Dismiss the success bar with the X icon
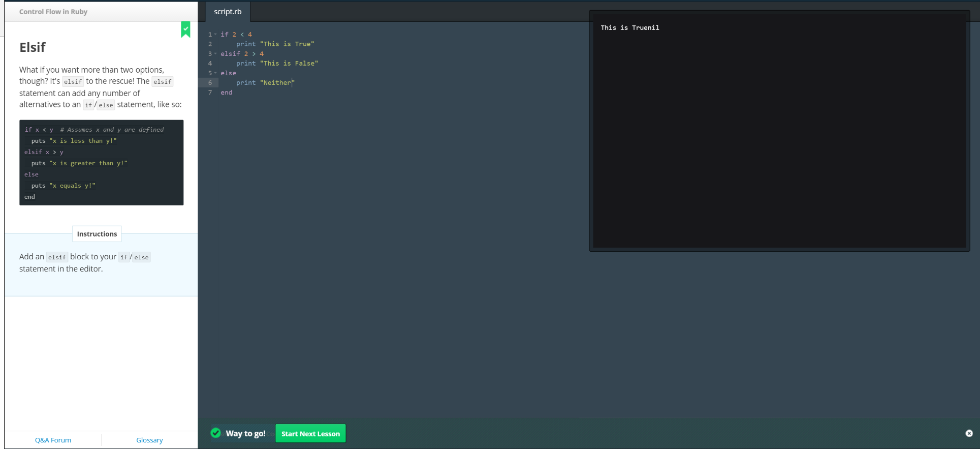980x449 pixels. click(969, 433)
